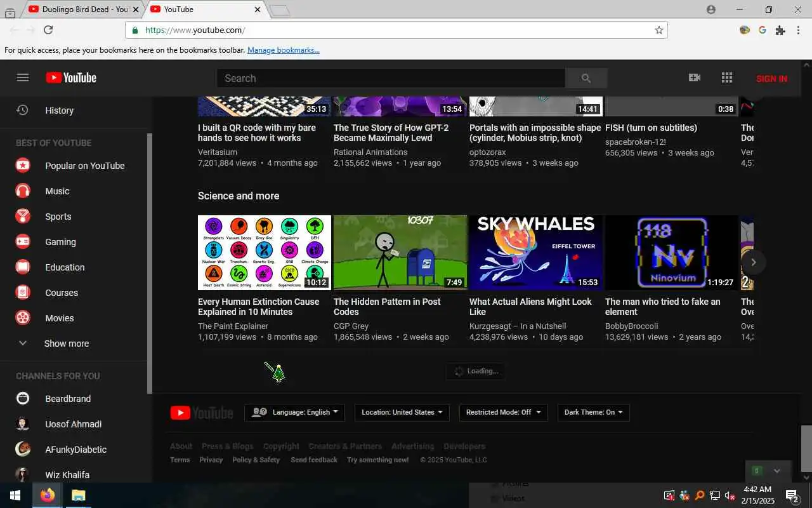Viewport: 812px width, 508px height.
Task: Select the YouTube browser tab
Action: click(x=203, y=10)
